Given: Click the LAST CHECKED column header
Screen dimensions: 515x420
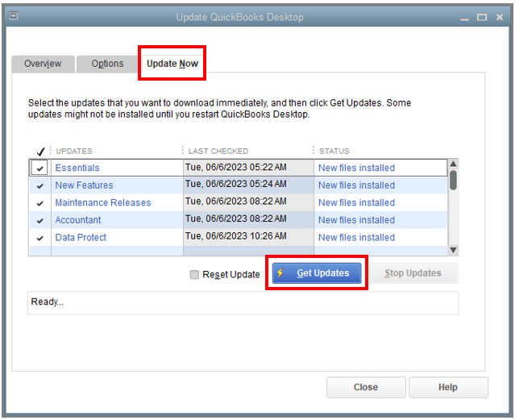Looking at the screenshot, I should (x=218, y=152).
